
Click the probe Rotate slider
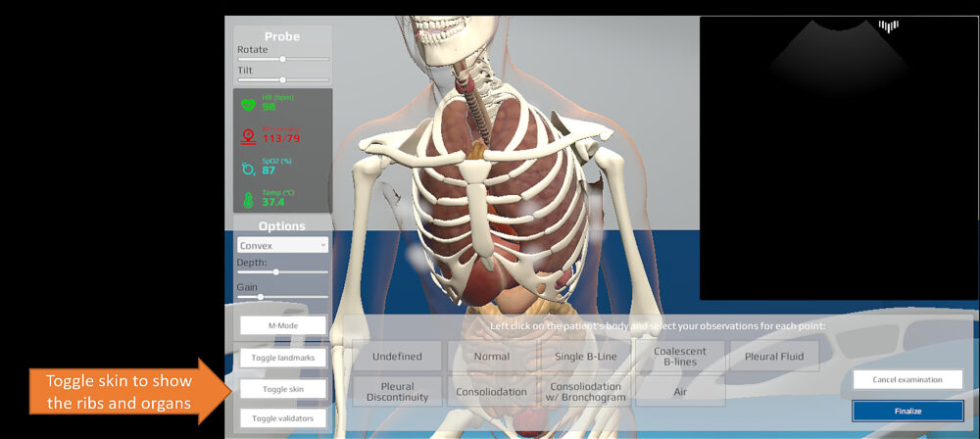283,59
